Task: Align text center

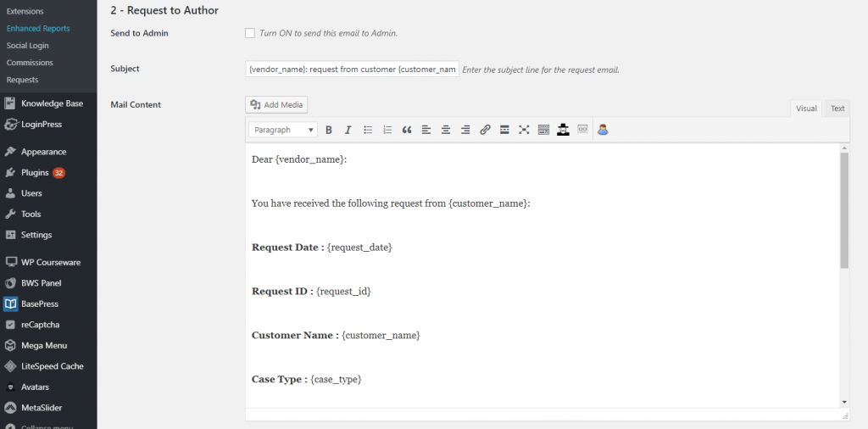Action: click(446, 130)
